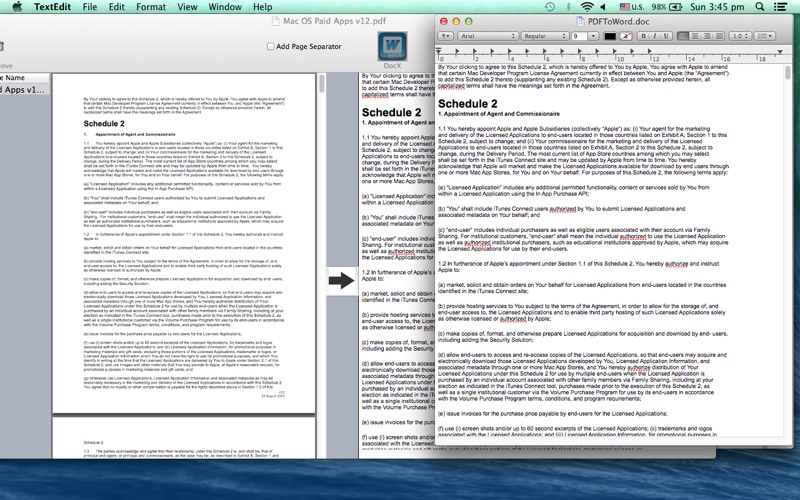Click the Schedule 2 heading in converter output

(x=391, y=112)
